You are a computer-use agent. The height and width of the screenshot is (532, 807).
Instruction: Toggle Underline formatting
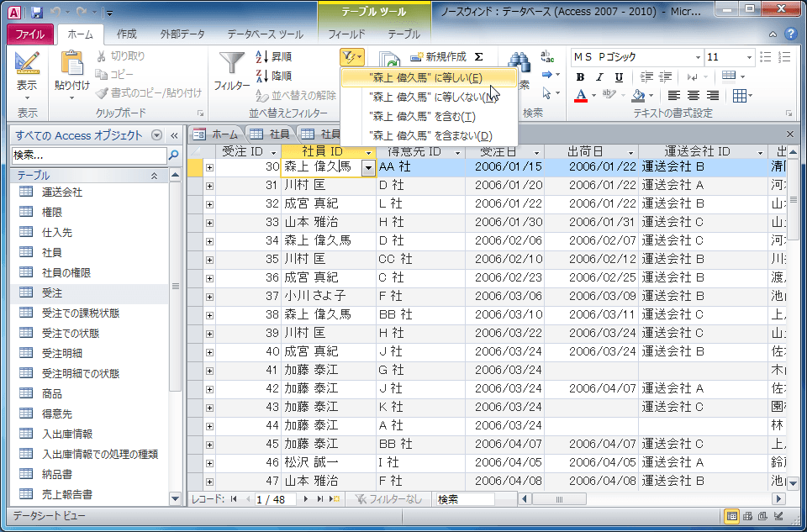pos(619,77)
